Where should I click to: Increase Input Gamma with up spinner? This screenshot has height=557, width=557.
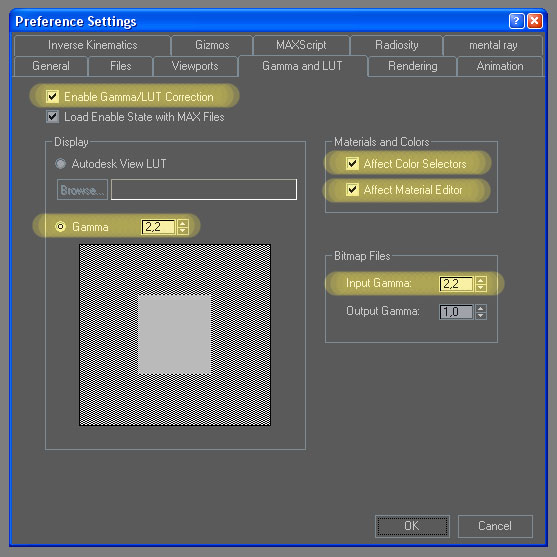[x=481, y=280]
